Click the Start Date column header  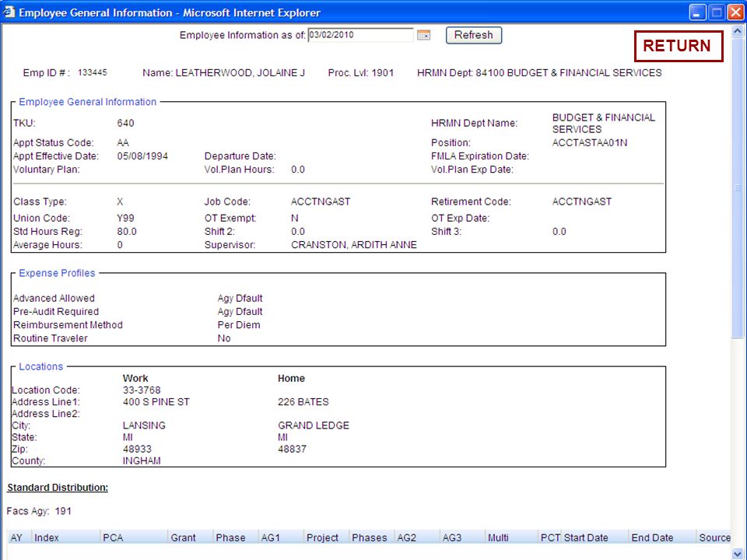point(595,537)
